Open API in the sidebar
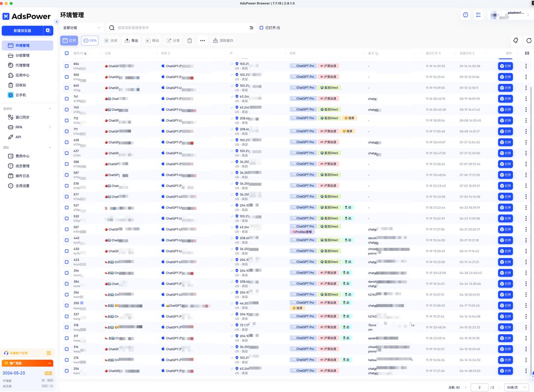534x392 pixels. pos(28,137)
